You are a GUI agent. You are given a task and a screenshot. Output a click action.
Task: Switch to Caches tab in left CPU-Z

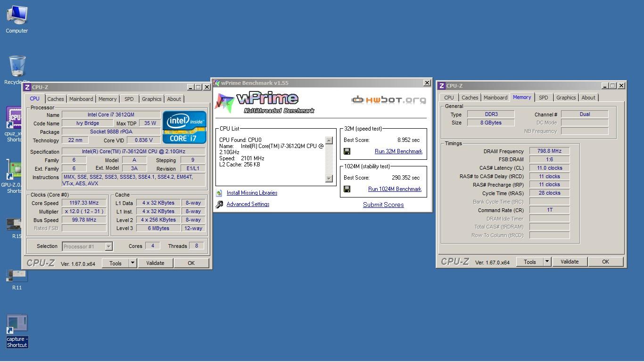point(55,99)
